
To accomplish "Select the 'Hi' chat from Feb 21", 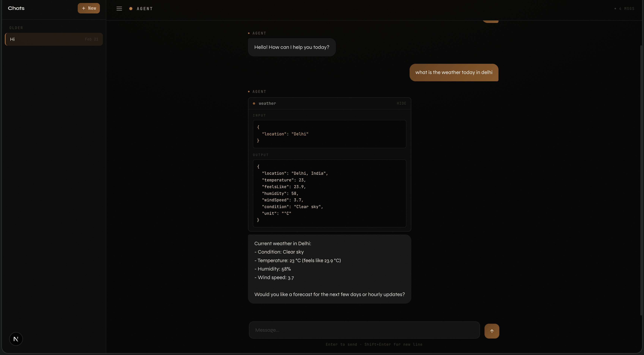I will 53,39.
